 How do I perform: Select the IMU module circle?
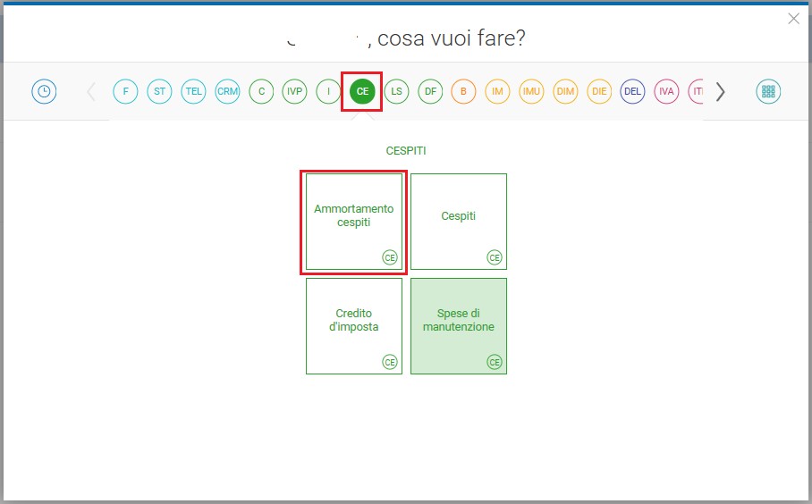531,91
